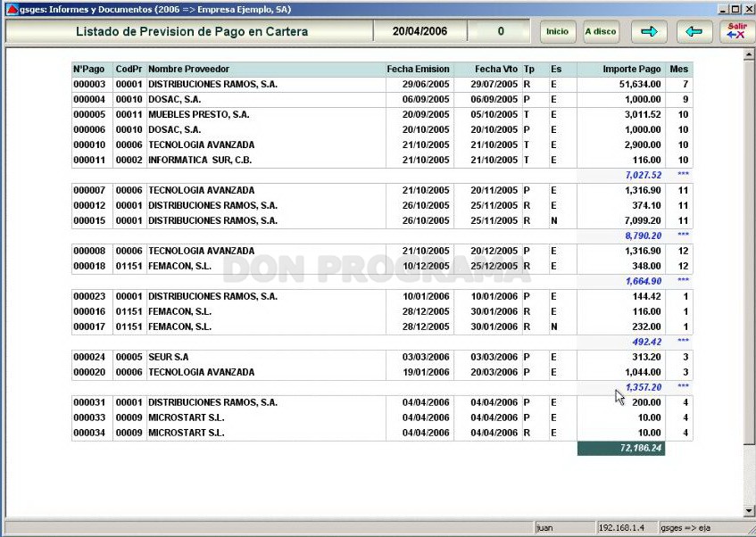
Task: Click the right arrow next page icon
Action: point(649,32)
